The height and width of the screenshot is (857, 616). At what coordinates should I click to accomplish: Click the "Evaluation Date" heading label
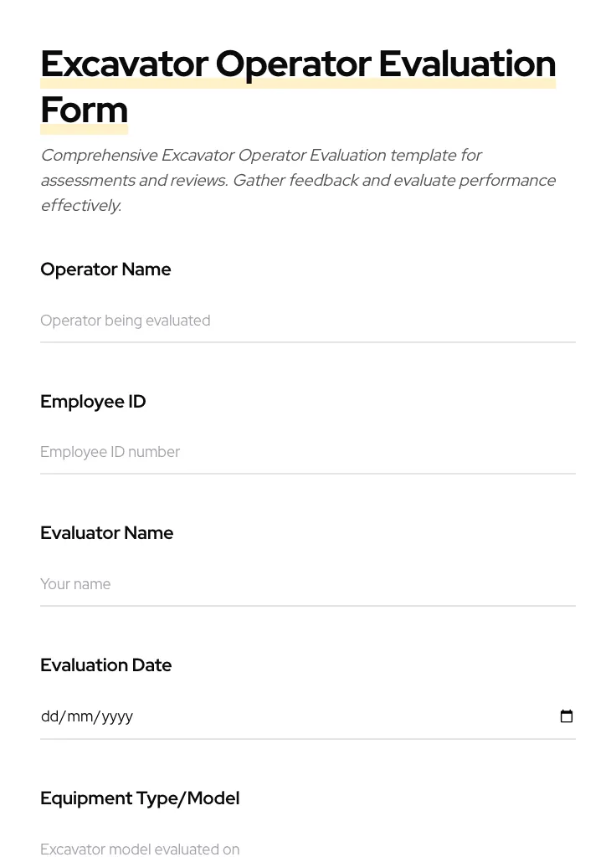pyautogui.click(x=105, y=665)
